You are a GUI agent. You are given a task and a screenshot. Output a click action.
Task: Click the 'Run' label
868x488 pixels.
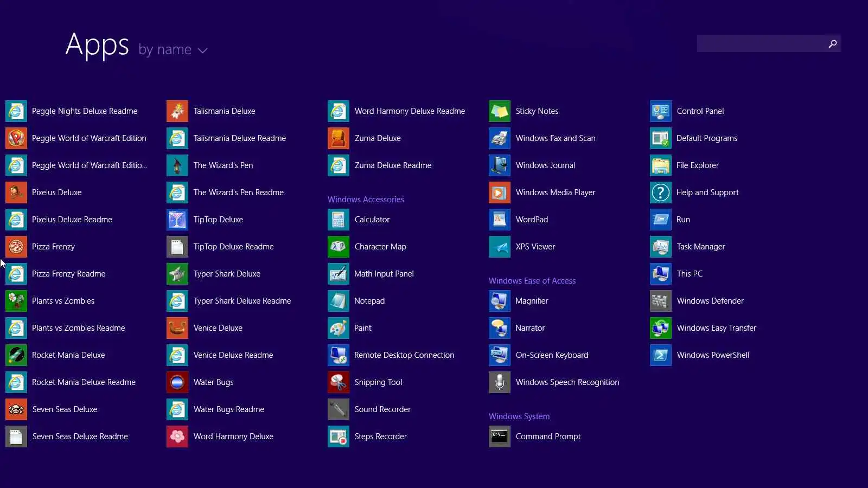(684, 220)
